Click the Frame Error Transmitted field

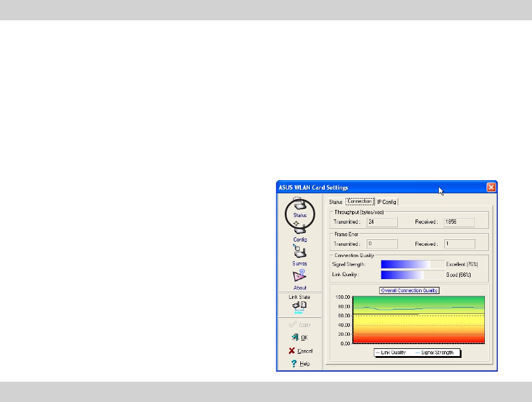(382, 244)
